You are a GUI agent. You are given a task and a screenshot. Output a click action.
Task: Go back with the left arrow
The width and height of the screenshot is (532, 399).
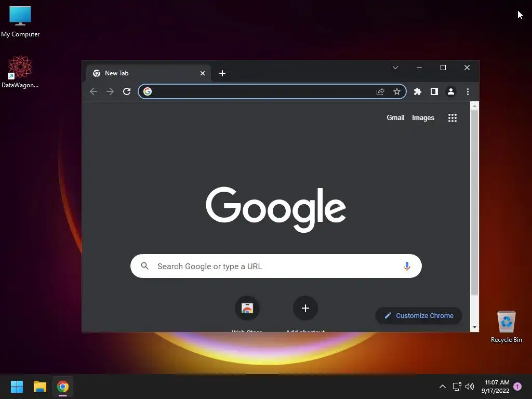94,91
